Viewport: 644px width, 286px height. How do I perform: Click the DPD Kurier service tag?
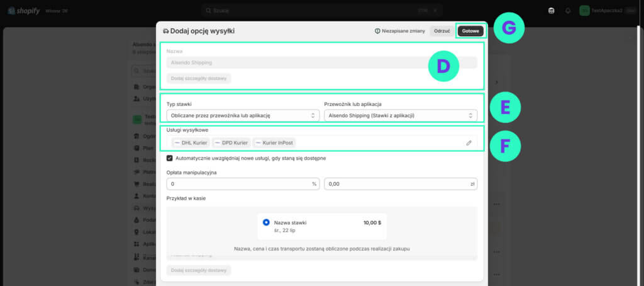pyautogui.click(x=231, y=143)
